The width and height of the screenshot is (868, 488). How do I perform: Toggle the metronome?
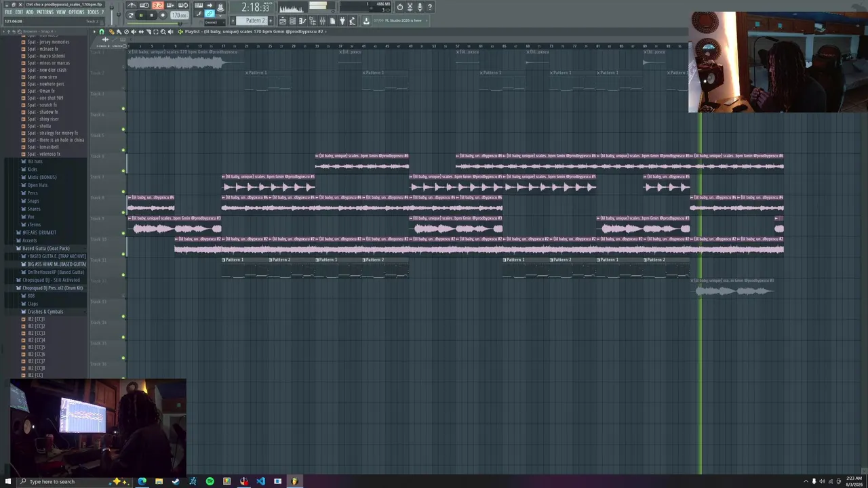click(132, 6)
